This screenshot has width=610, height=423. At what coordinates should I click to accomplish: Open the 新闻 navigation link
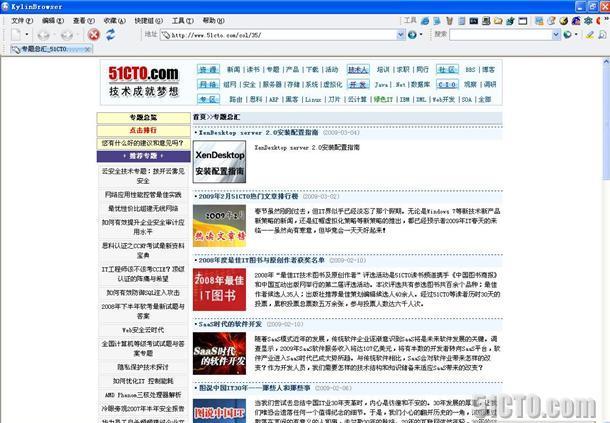[233, 70]
